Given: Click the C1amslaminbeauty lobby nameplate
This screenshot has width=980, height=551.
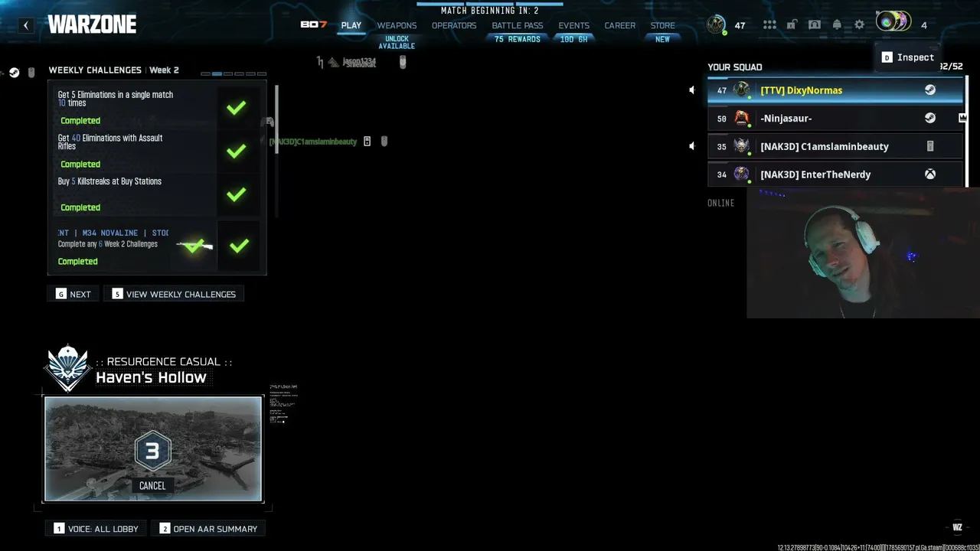Looking at the screenshot, I should 313,142.
